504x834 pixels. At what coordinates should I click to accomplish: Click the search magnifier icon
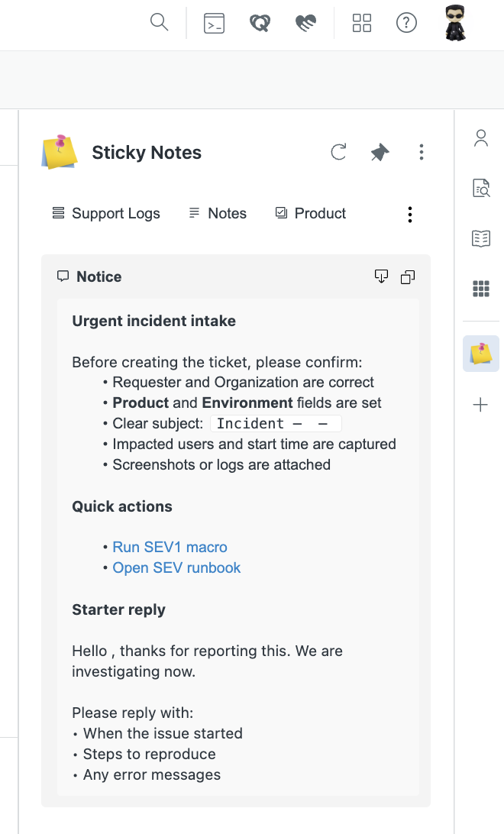coord(159,23)
